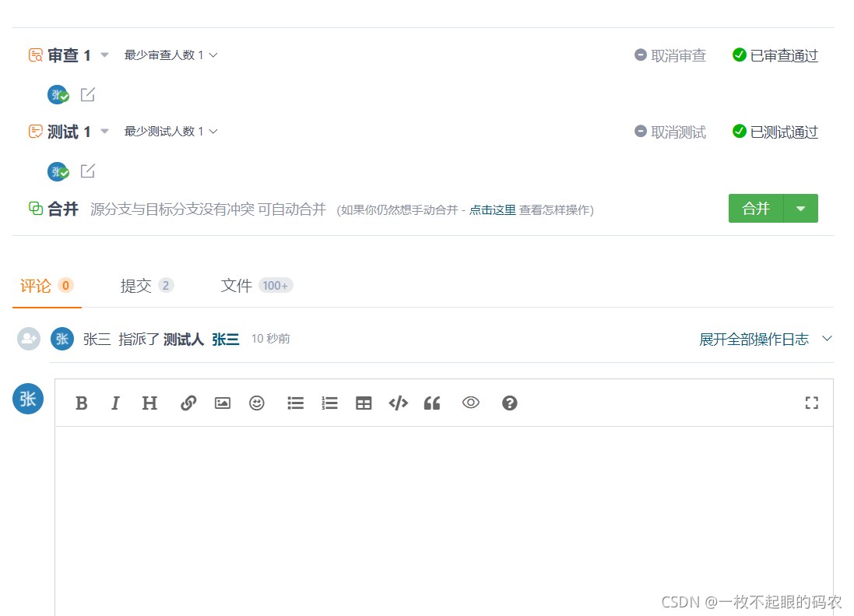Open the 文件 tab showing 100+ files
This screenshot has width=854, height=616.
236,285
